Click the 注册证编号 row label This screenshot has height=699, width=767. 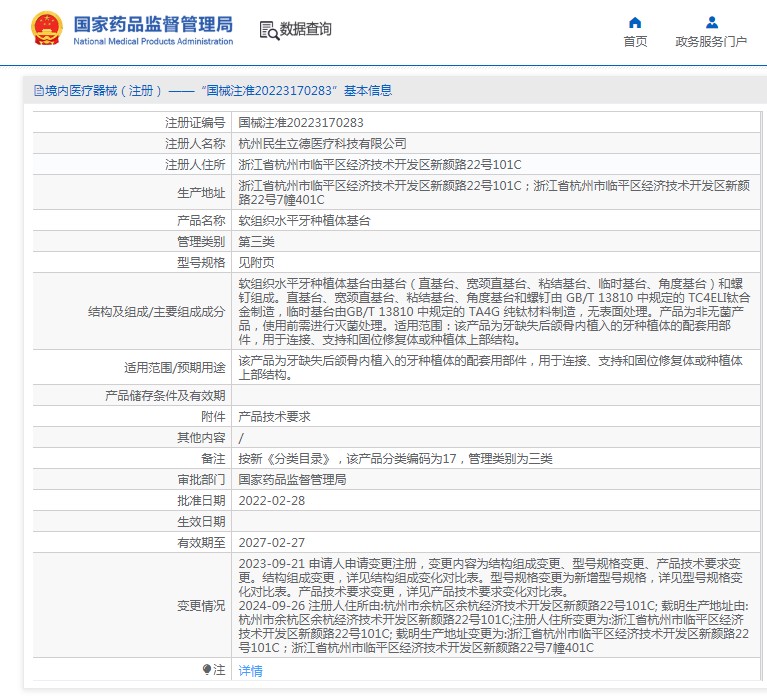[x=195, y=122]
